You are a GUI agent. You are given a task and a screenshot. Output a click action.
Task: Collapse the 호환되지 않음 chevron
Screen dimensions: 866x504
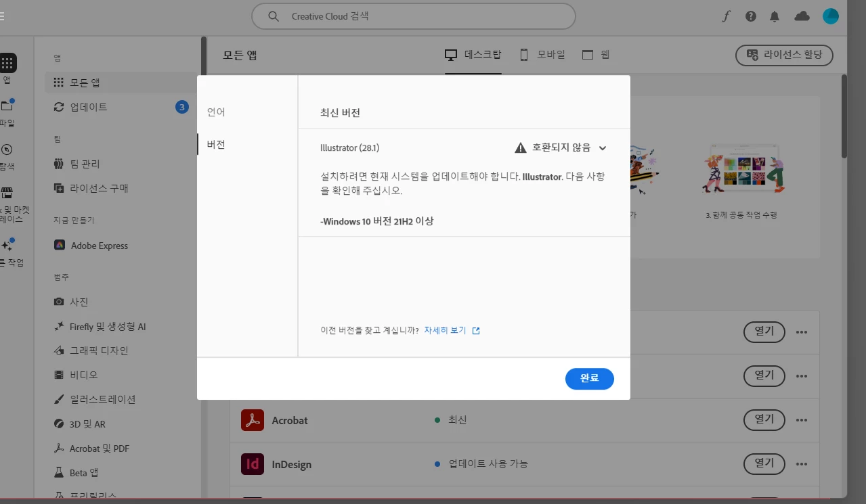click(x=603, y=148)
